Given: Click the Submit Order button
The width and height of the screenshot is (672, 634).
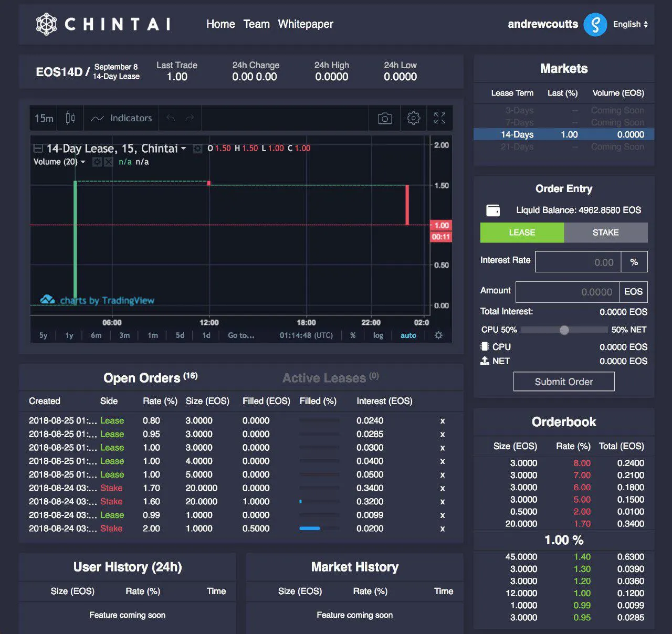Looking at the screenshot, I should coord(564,382).
